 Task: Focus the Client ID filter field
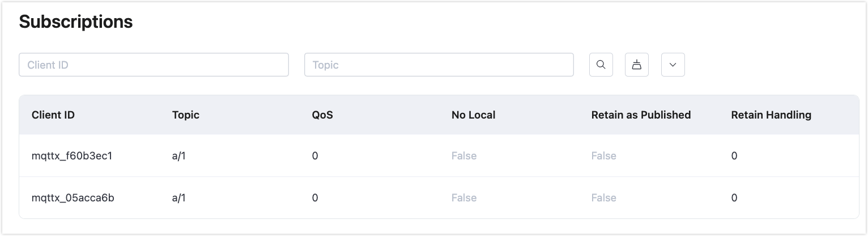click(154, 65)
